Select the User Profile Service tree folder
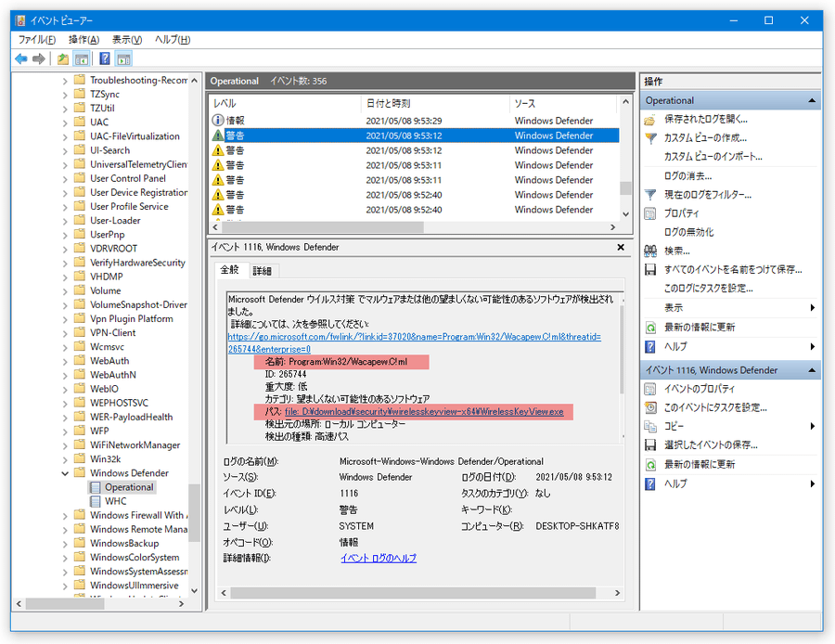Image resolution: width=835 pixels, height=644 pixels. point(129,206)
